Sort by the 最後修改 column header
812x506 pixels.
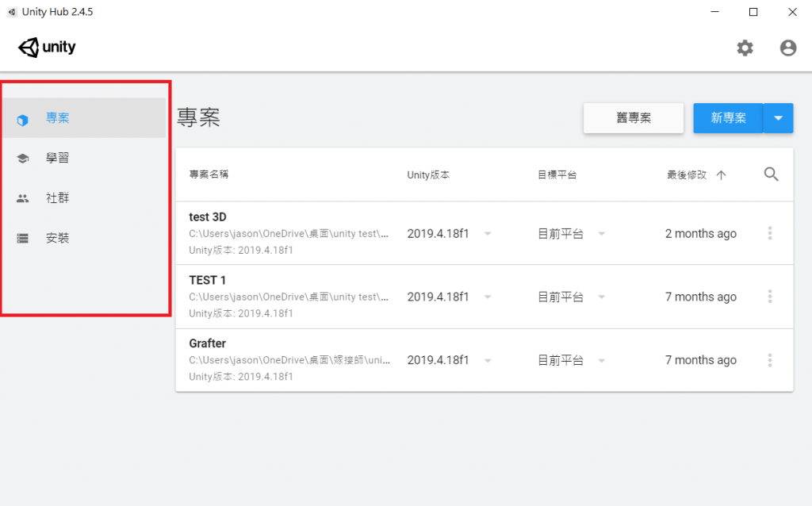pos(687,175)
